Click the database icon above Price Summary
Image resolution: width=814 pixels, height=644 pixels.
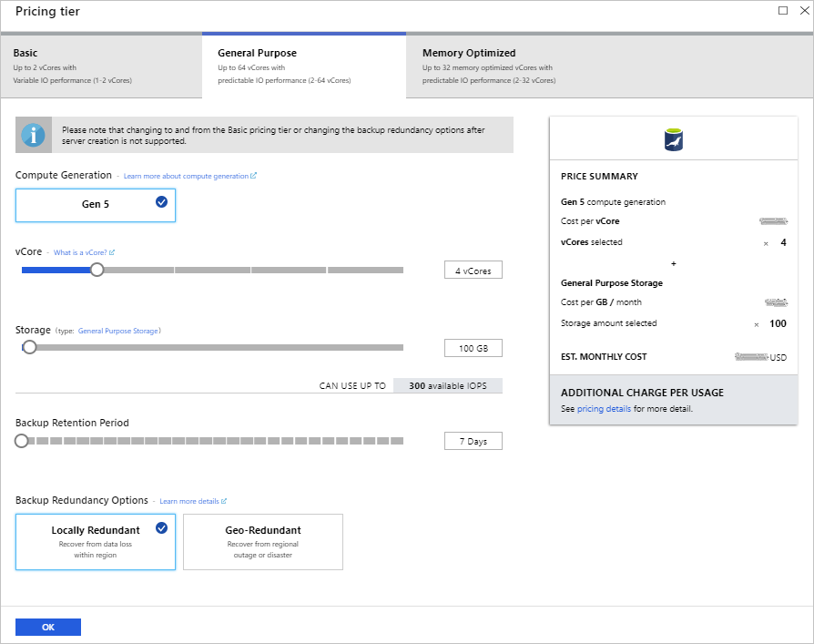pyautogui.click(x=673, y=141)
